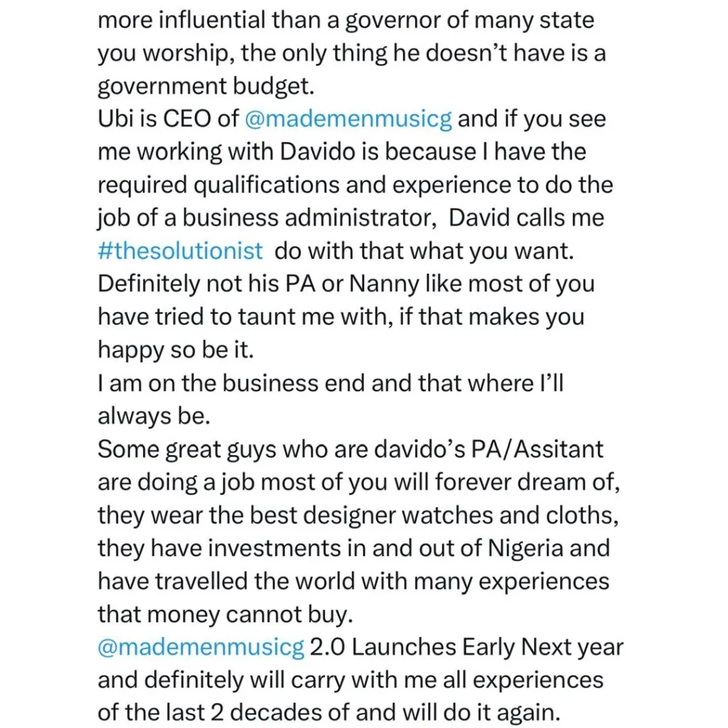Click the #thesolutionist hashtag

click(x=180, y=251)
